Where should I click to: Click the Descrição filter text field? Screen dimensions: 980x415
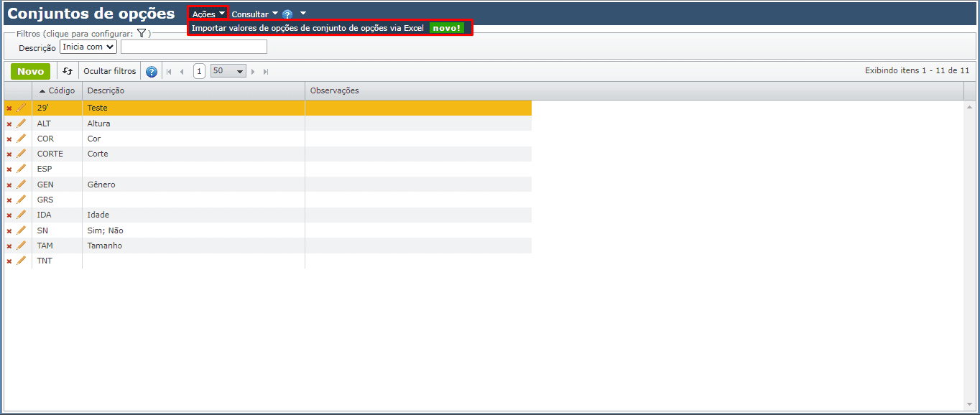(194, 47)
